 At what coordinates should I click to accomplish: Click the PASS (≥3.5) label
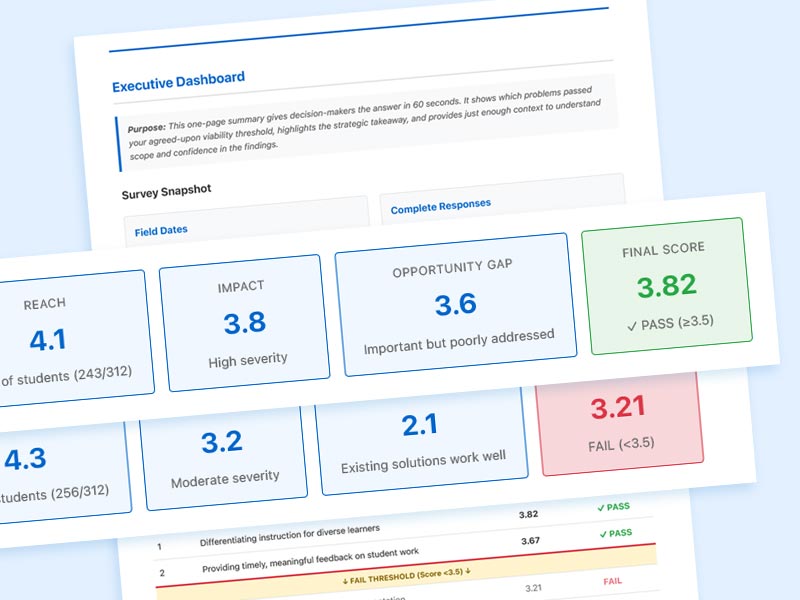coord(670,322)
